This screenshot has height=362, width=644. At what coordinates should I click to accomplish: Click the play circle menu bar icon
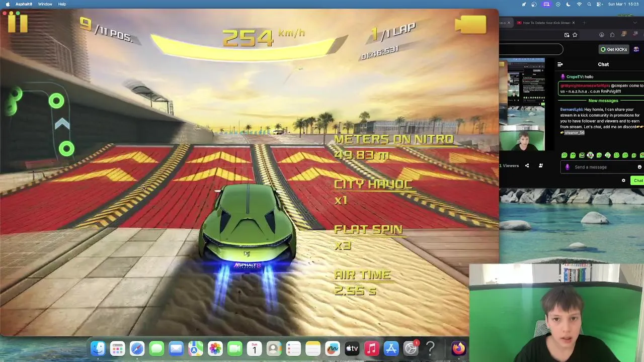click(x=558, y=4)
